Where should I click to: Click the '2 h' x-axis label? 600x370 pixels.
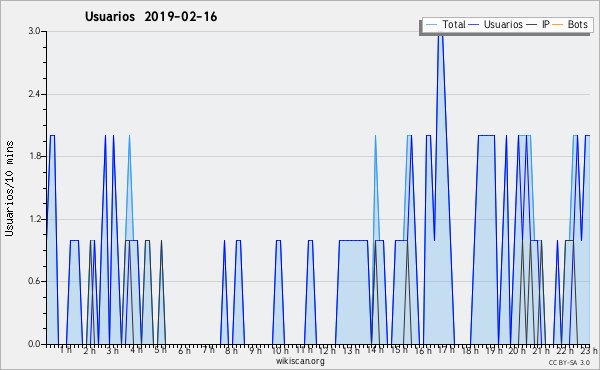tap(90, 350)
